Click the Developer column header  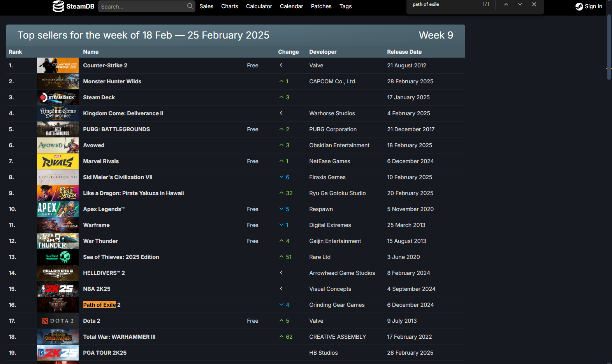coord(323,52)
